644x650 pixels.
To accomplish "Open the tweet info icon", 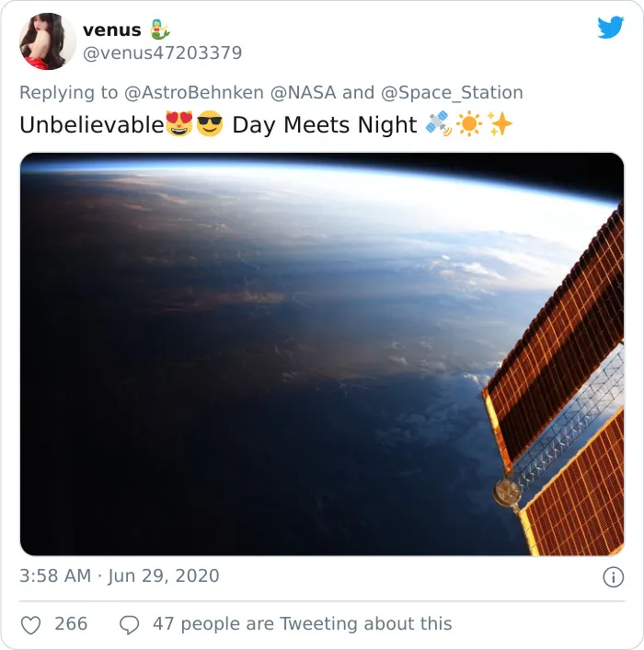I will point(613,577).
